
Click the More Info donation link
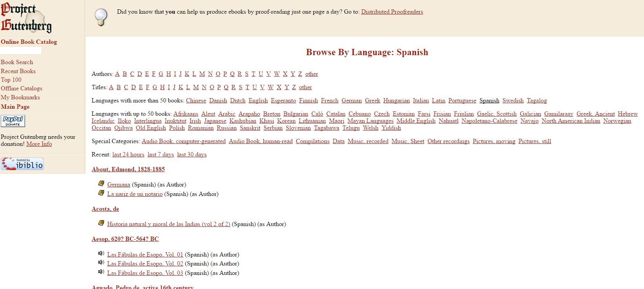[x=39, y=144]
